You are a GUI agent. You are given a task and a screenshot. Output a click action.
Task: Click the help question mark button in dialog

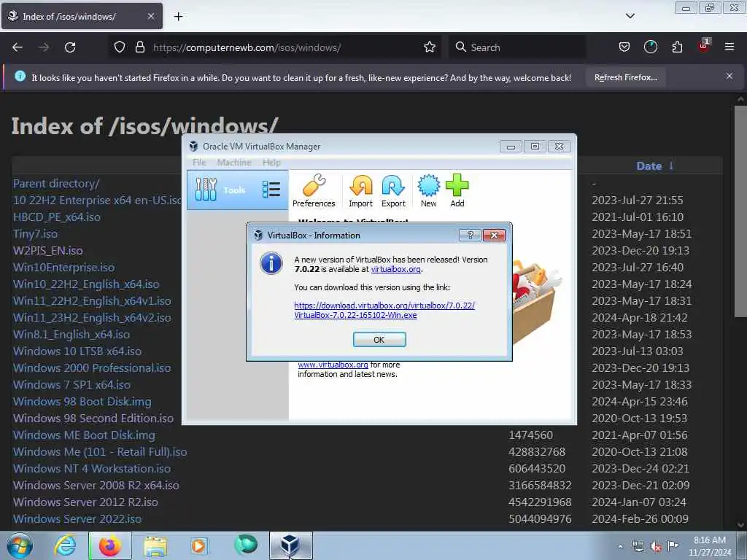[x=470, y=235]
